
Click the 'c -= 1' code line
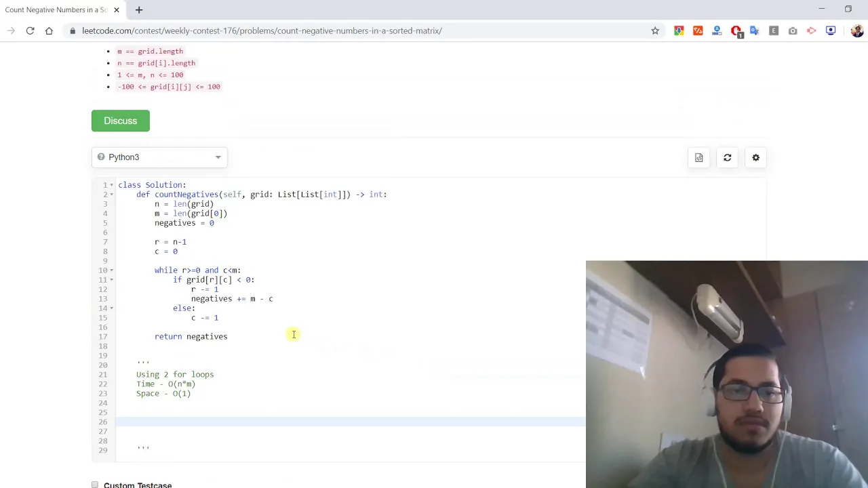click(205, 318)
